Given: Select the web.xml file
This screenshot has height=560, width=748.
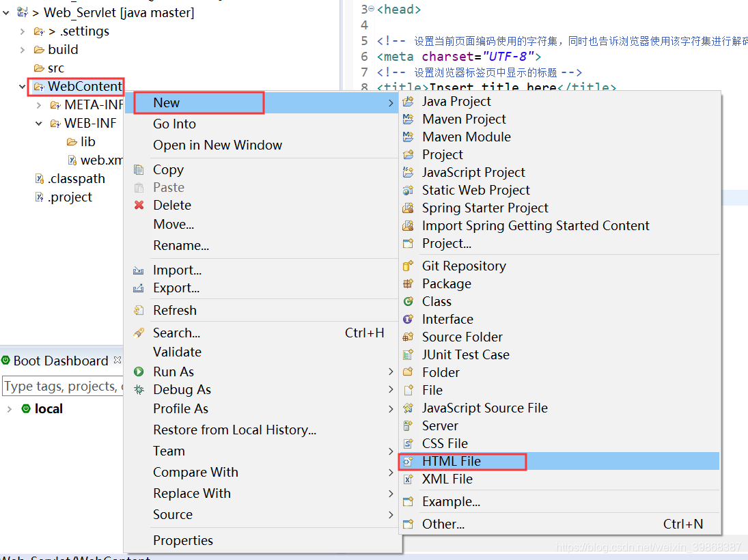Looking at the screenshot, I should [x=102, y=160].
